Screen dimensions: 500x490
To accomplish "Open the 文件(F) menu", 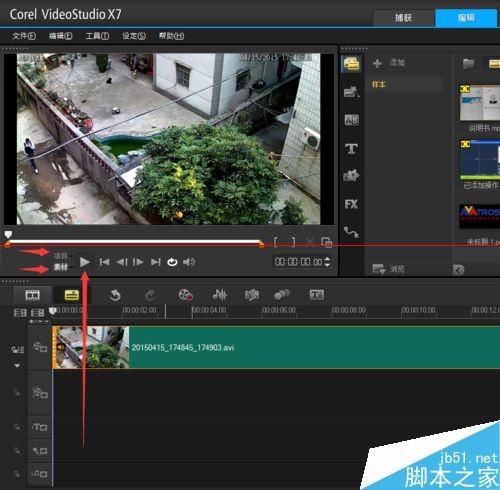I will 24,36.
